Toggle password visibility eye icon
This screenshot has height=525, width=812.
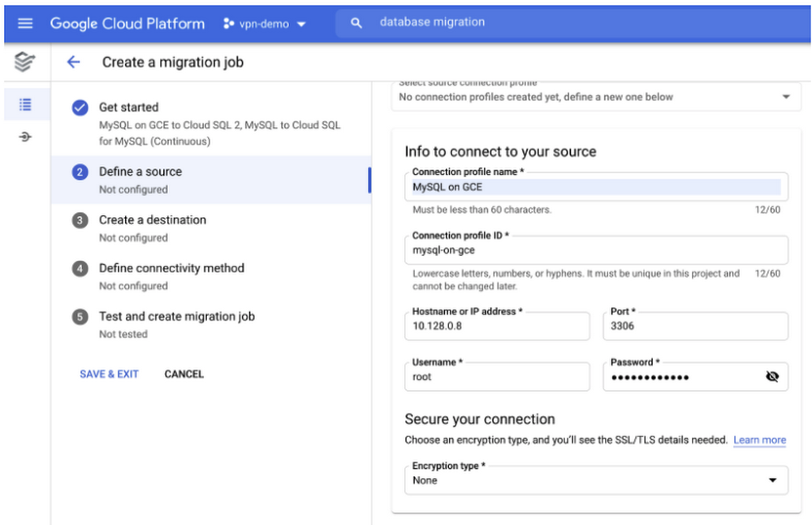pos(772,377)
